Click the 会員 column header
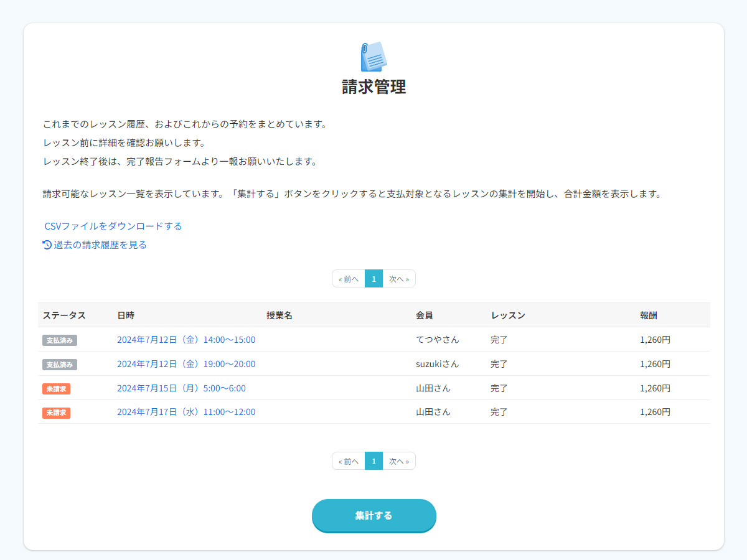The width and height of the screenshot is (747, 560). (425, 315)
